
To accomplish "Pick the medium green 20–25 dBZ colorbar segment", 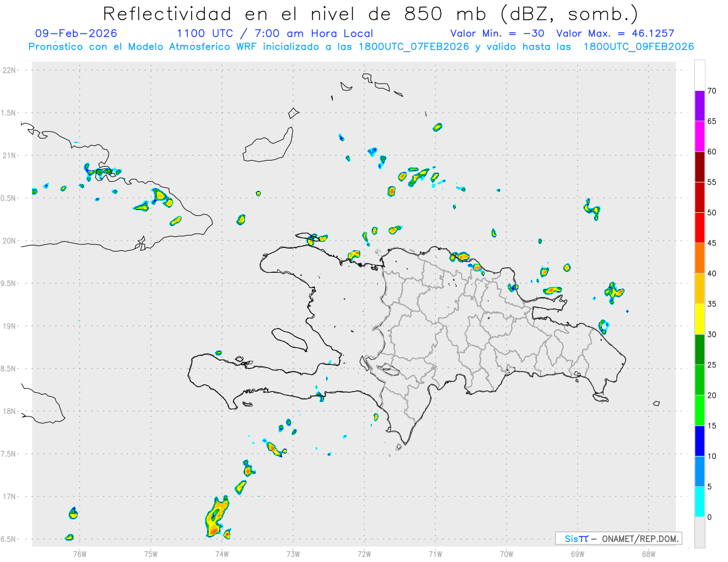I will [699, 380].
